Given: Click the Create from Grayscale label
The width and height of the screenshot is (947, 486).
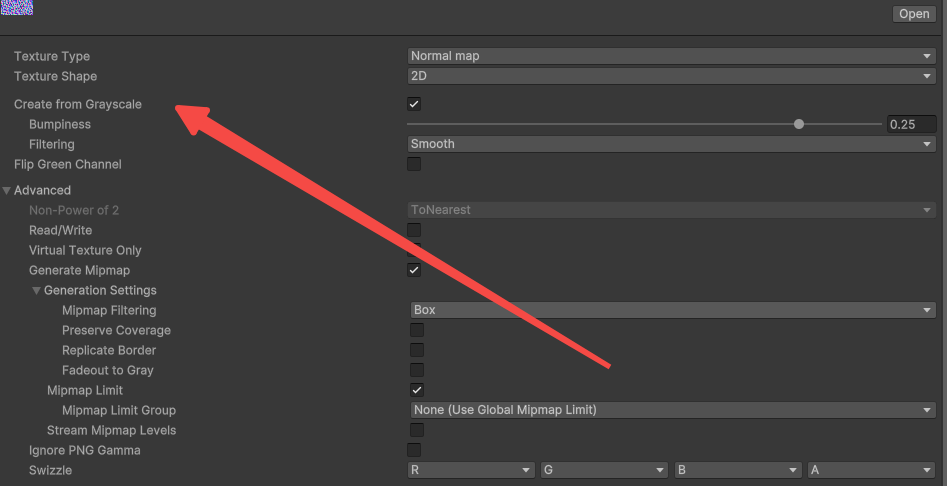Looking at the screenshot, I should (x=78, y=104).
